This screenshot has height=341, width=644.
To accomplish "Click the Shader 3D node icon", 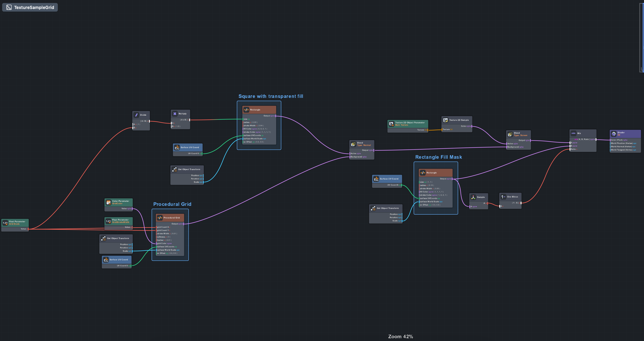I will [614, 134].
